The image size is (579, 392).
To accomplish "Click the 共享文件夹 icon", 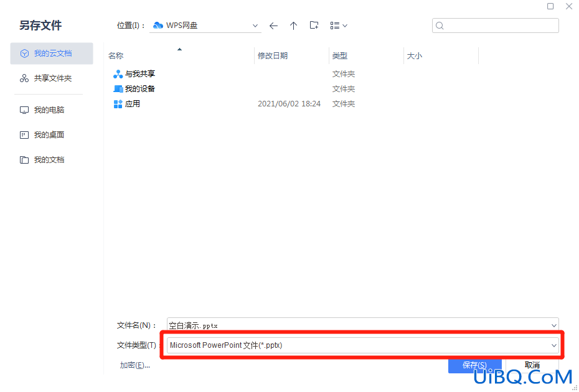I will tap(24, 78).
